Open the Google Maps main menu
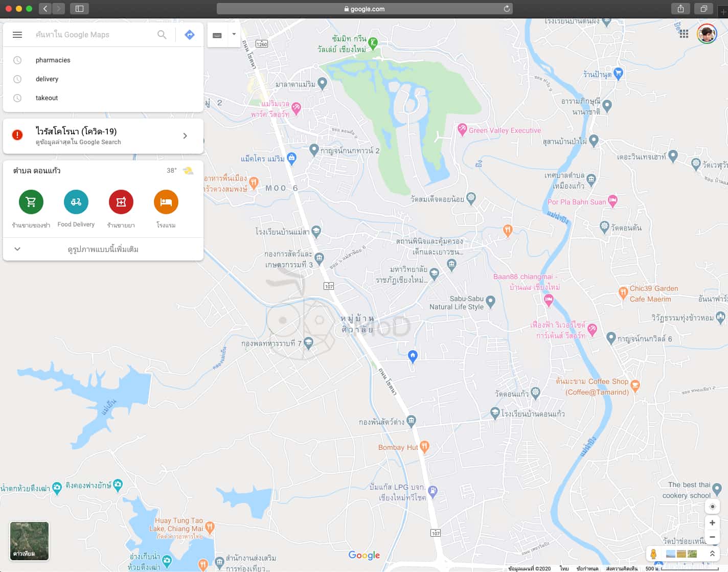The image size is (728, 572). point(17,34)
